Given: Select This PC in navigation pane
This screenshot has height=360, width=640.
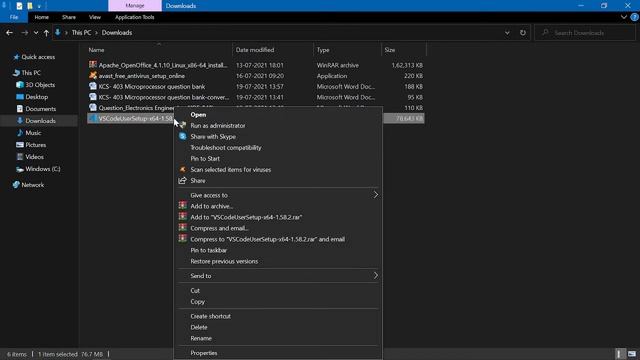Looking at the screenshot, I should tap(31, 73).
